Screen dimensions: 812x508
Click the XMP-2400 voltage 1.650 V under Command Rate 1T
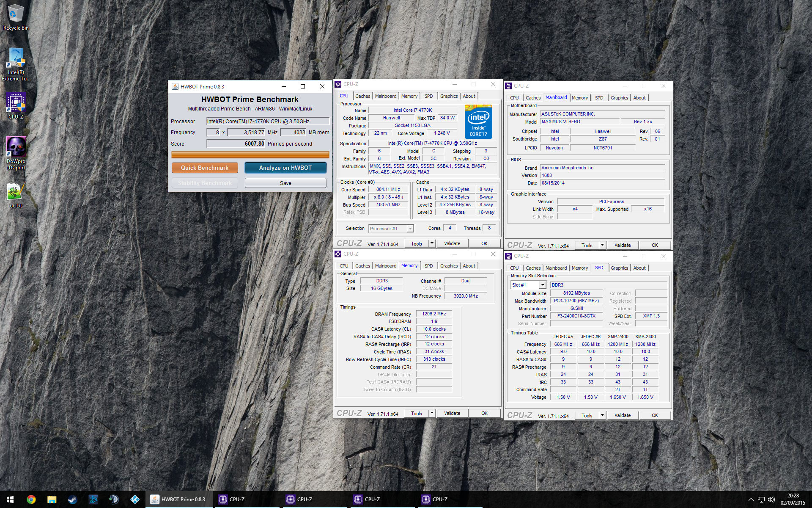[645, 397]
